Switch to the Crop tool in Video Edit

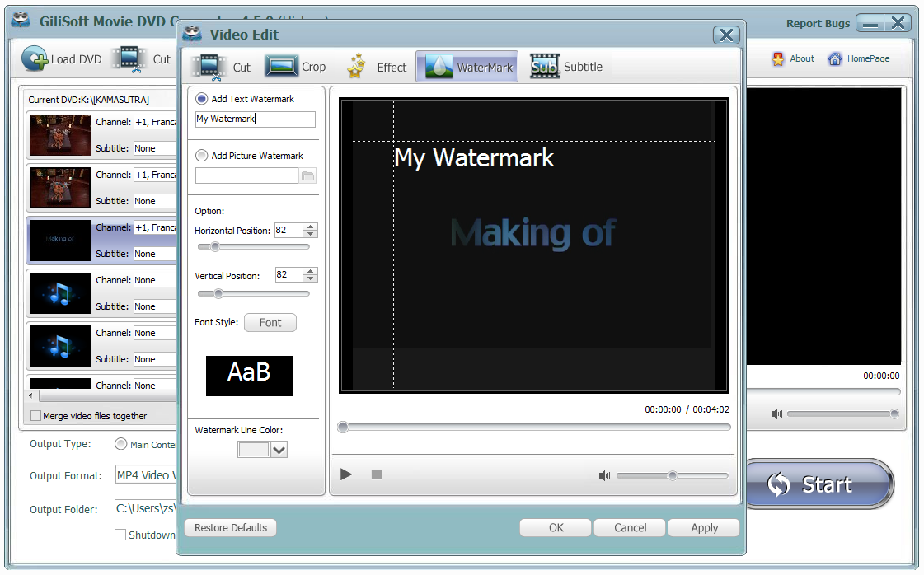(298, 67)
